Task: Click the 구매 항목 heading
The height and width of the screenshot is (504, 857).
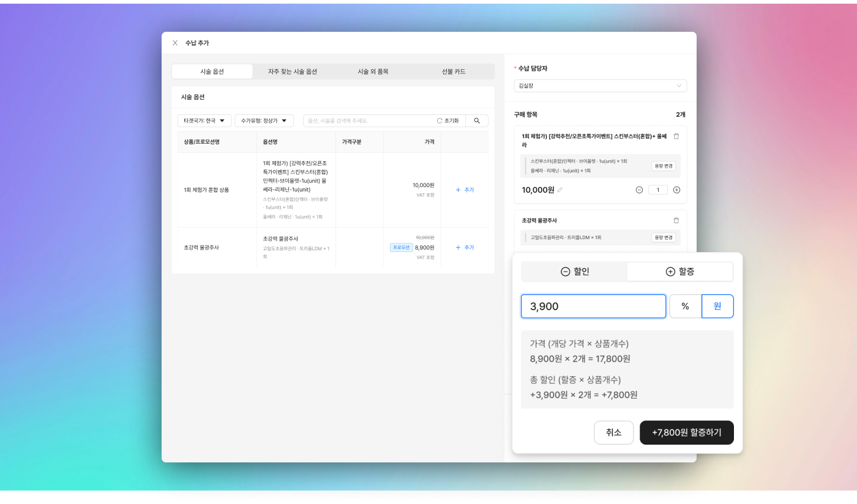Action: tap(526, 114)
